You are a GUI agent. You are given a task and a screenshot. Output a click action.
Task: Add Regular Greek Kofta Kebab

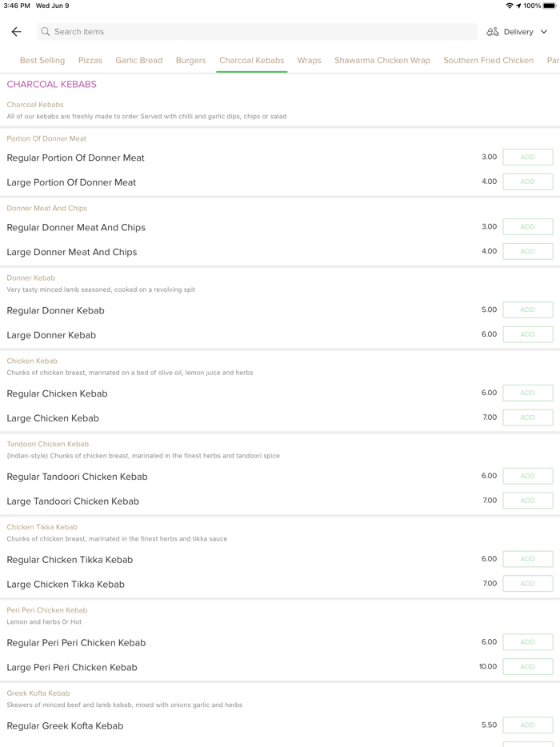(527, 725)
